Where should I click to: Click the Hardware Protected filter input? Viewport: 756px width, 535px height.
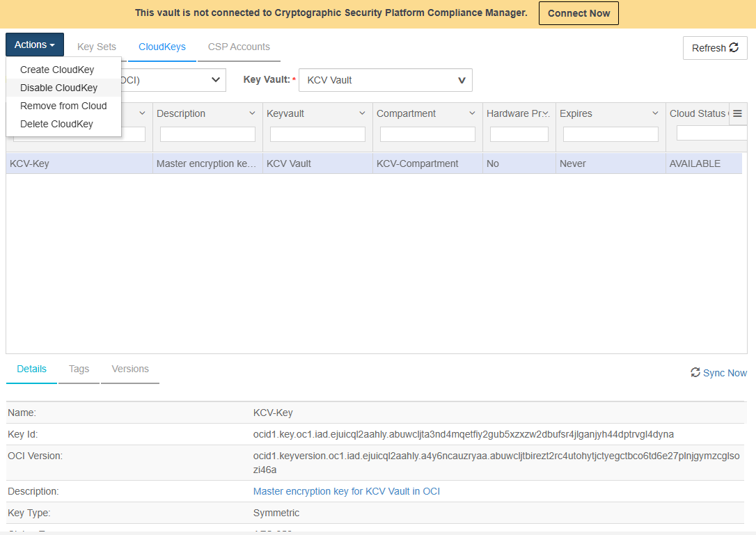[x=519, y=134]
